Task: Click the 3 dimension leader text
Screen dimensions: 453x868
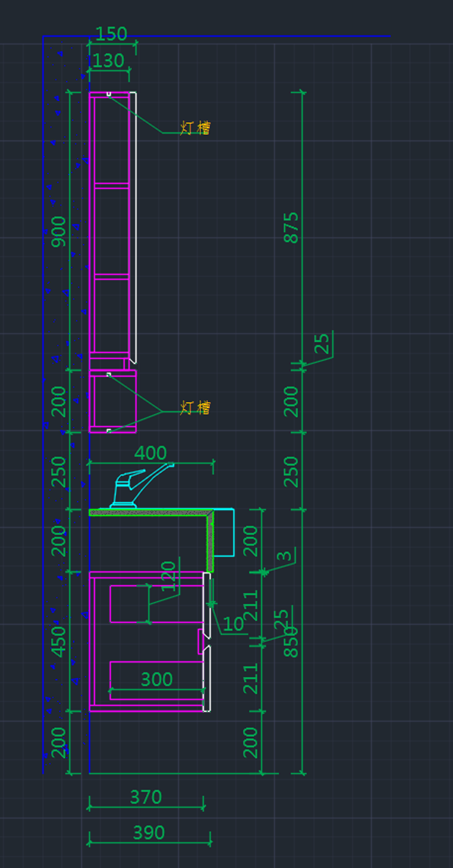Action: point(284,556)
